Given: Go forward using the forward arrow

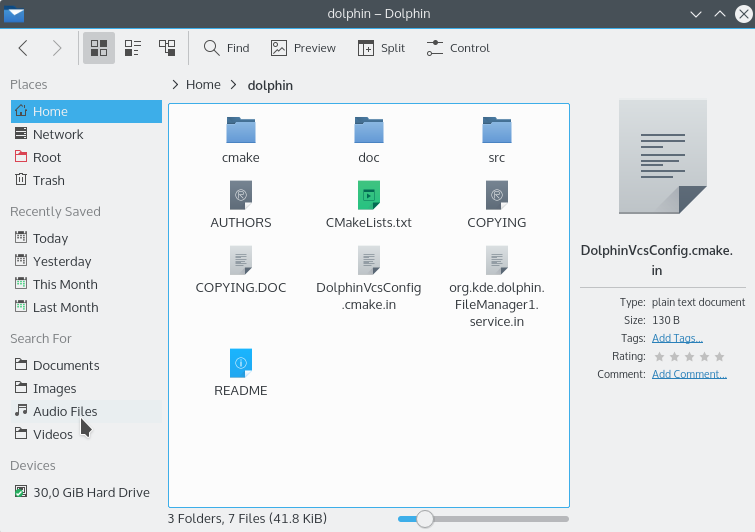Looking at the screenshot, I should point(57,48).
